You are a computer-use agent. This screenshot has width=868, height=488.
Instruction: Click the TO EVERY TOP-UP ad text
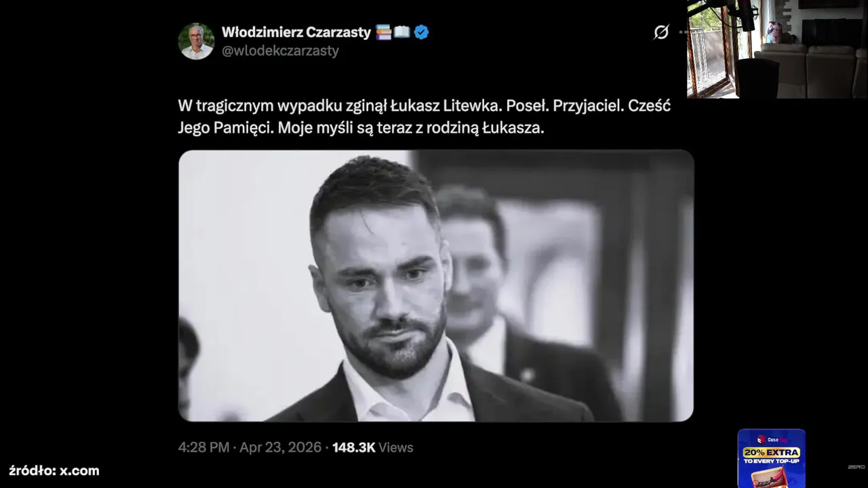(772, 461)
